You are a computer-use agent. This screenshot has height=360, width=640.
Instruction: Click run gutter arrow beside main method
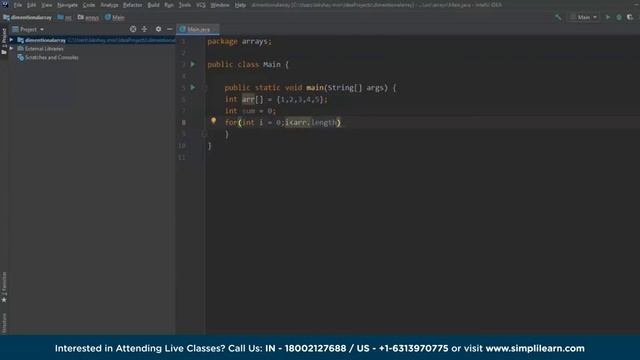point(193,87)
